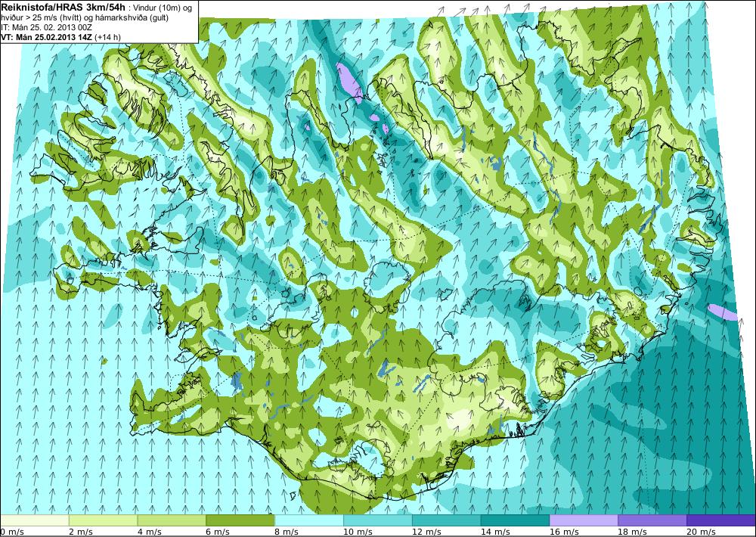Image resolution: width=756 pixels, height=537 pixels.
Task: Select the "16 m/s" legend label
Action: 564,532
